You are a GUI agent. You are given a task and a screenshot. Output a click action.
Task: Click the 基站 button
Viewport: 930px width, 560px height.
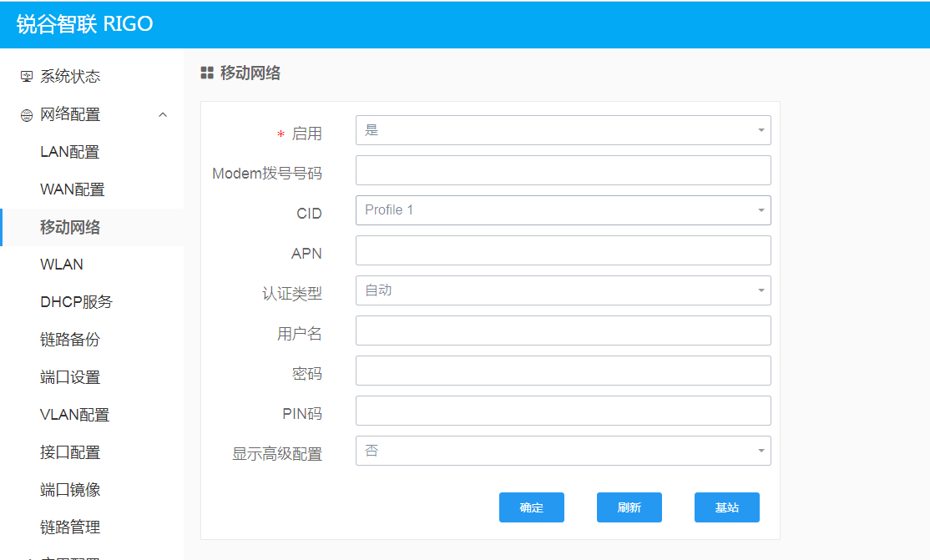pyautogui.click(x=726, y=507)
